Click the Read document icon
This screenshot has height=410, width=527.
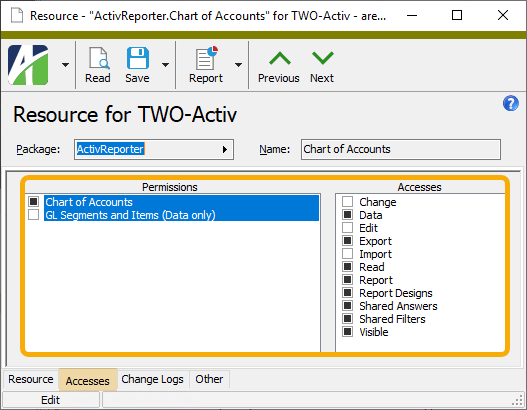pyautogui.click(x=98, y=58)
